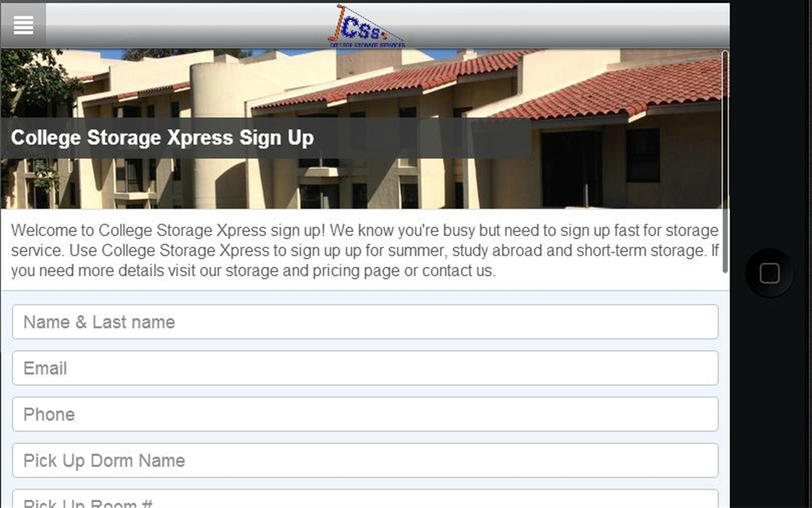The image size is (812, 508).
Task: Click the vertical page scrollbar
Action: (x=725, y=162)
